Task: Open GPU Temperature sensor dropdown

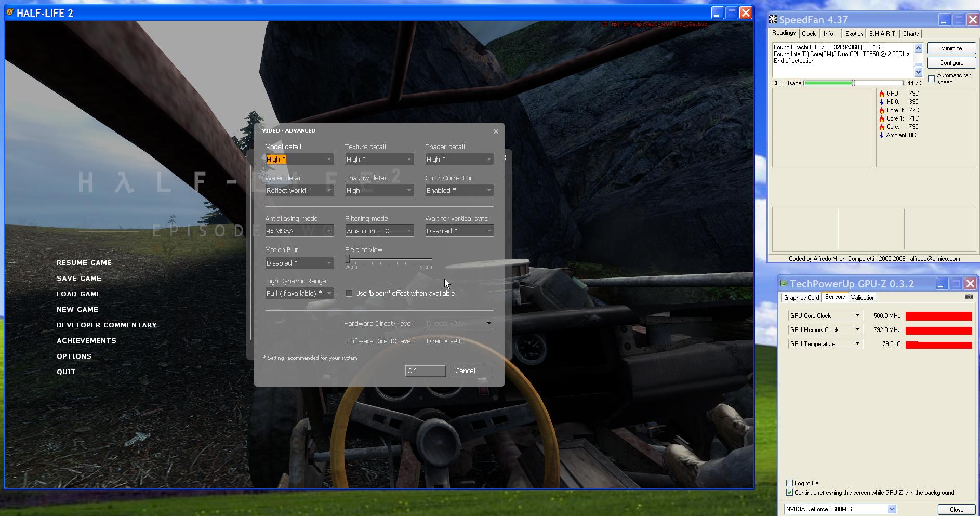Action: point(858,344)
